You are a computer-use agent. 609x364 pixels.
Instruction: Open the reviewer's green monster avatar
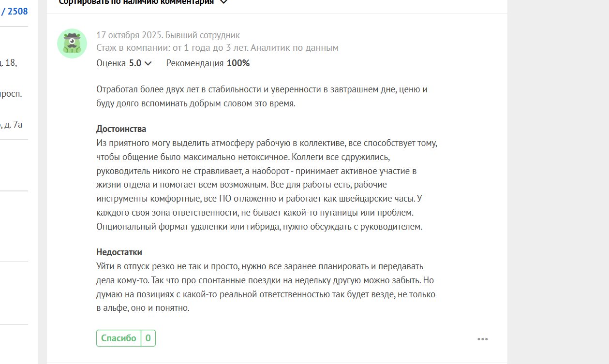72,44
